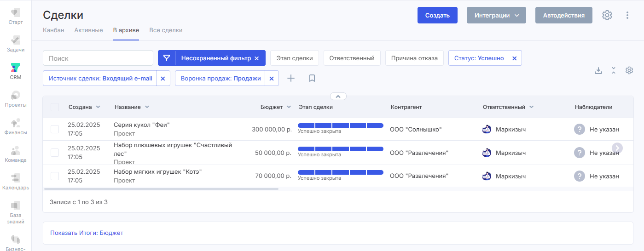644x251 pixels.
Task: Open the Бюджет column sort arrow
Action: click(x=289, y=107)
